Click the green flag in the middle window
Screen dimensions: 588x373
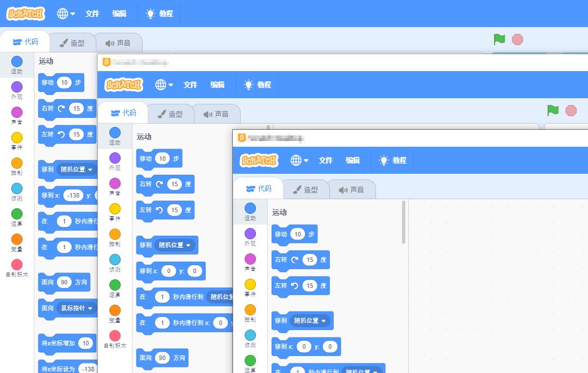point(552,111)
